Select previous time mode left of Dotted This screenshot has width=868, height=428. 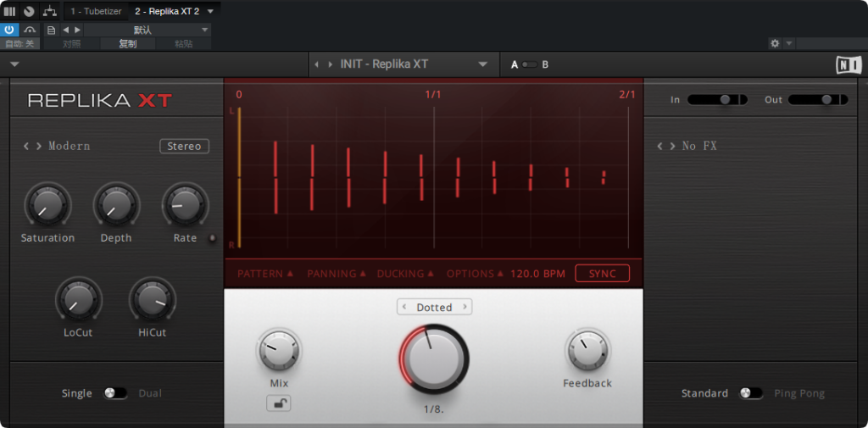(404, 308)
